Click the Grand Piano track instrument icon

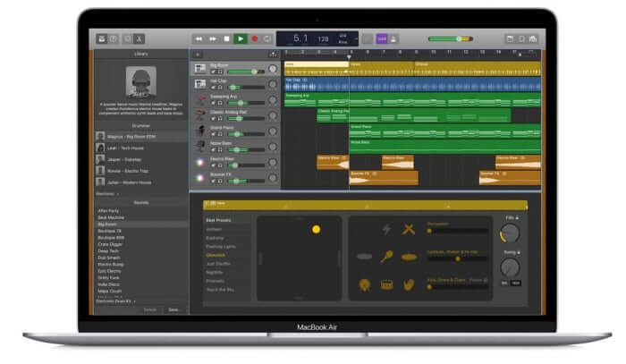[x=200, y=131]
